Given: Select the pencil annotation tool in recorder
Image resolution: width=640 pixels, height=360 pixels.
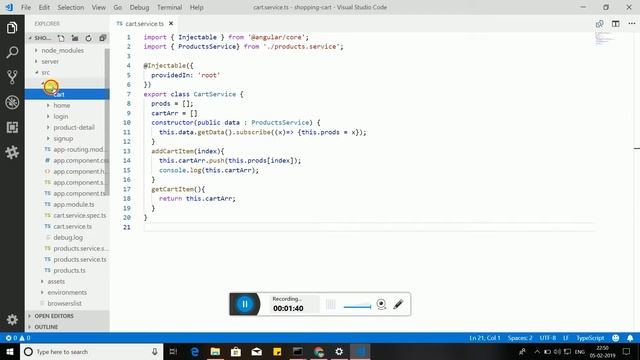Looking at the screenshot, I should point(398,304).
